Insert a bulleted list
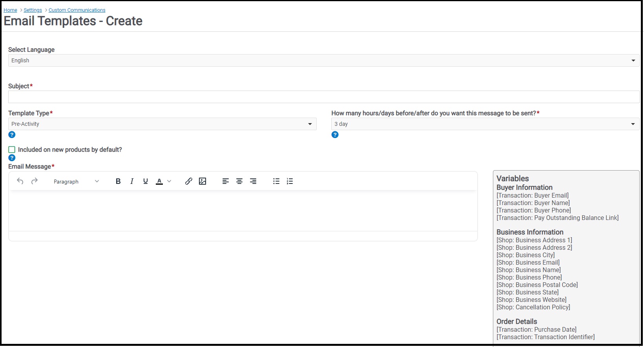 point(276,181)
